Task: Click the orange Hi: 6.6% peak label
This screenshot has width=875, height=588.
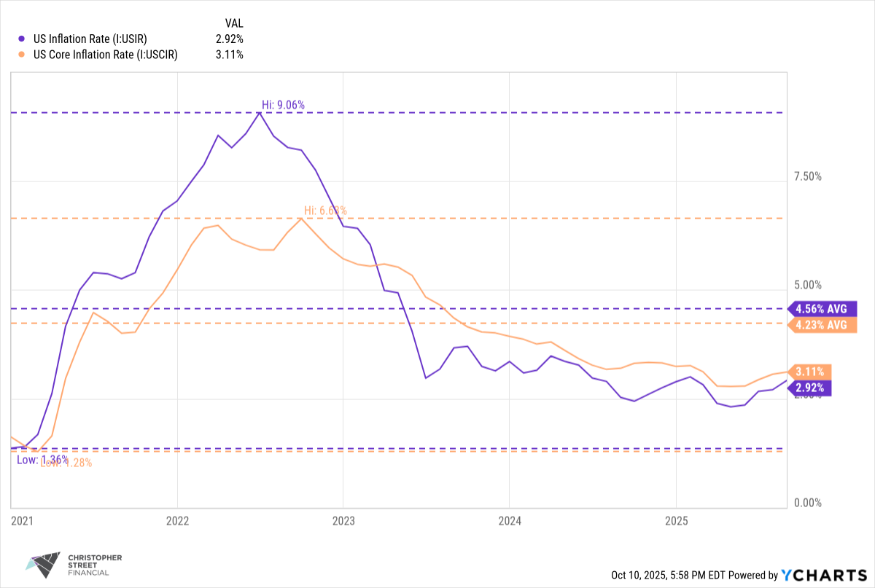Action: click(x=325, y=211)
